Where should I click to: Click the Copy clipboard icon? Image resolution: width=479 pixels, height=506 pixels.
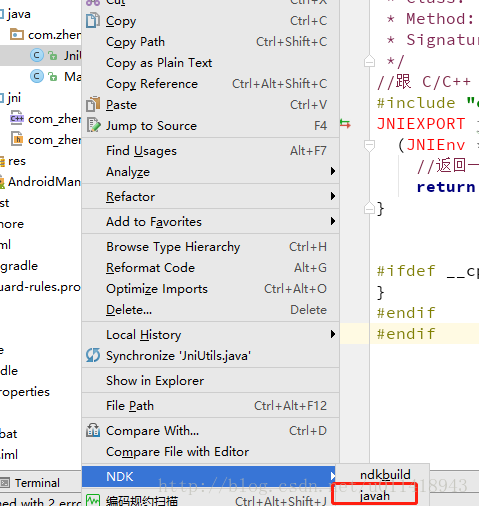pyautogui.click(x=93, y=20)
